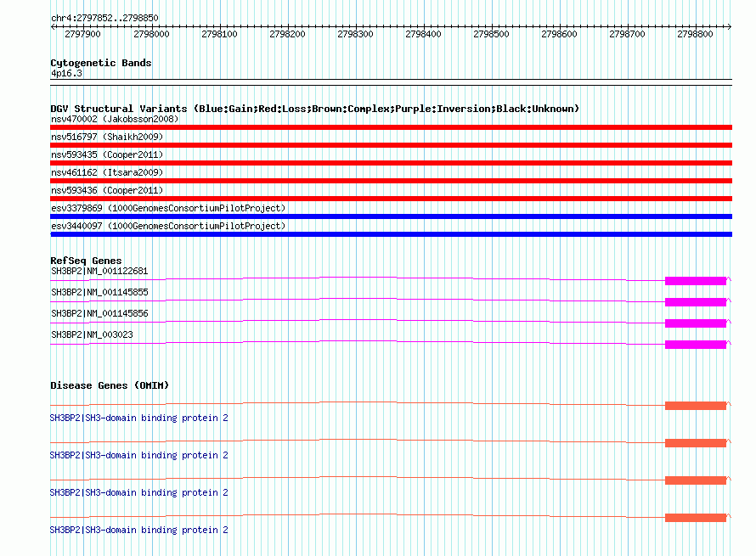Image resolution: width=756 pixels, height=556 pixels.
Task: Click the nsv461162 (Itsara2009) label
Action: (107, 172)
